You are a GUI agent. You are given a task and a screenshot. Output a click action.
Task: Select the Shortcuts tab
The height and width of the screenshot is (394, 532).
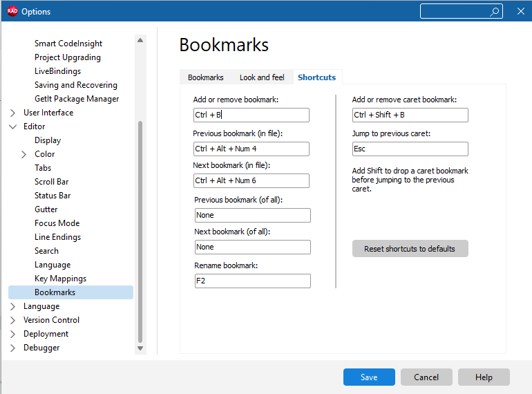click(317, 77)
